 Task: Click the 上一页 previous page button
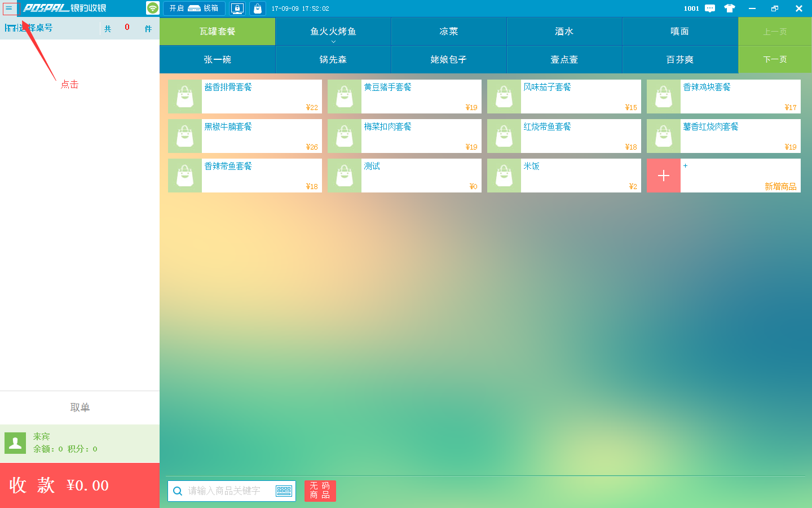775,32
